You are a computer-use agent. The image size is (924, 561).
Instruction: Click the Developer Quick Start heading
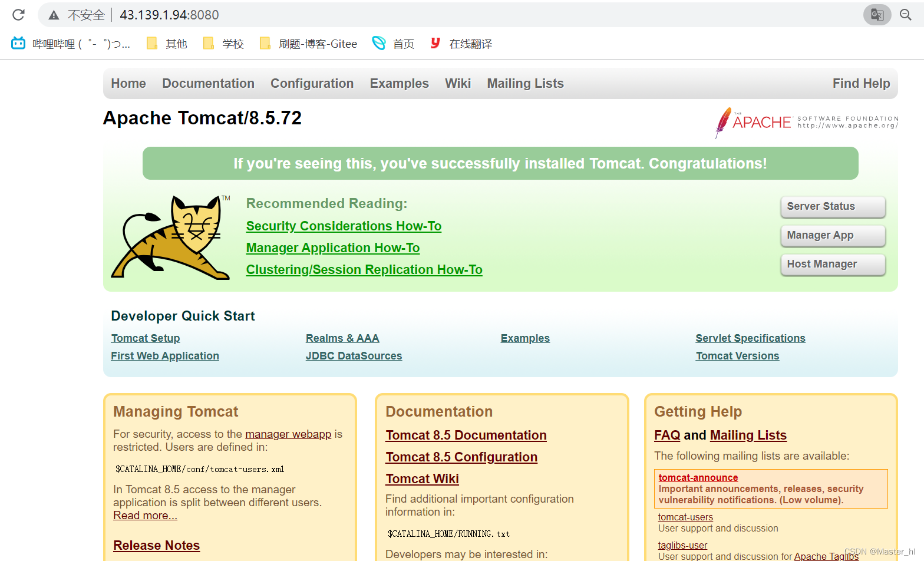click(183, 316)
